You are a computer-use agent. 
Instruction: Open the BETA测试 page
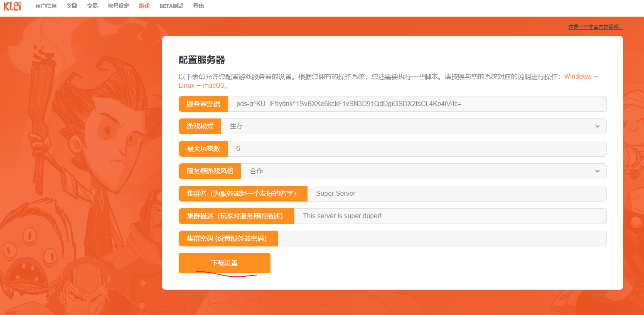[x=171, y=6]
